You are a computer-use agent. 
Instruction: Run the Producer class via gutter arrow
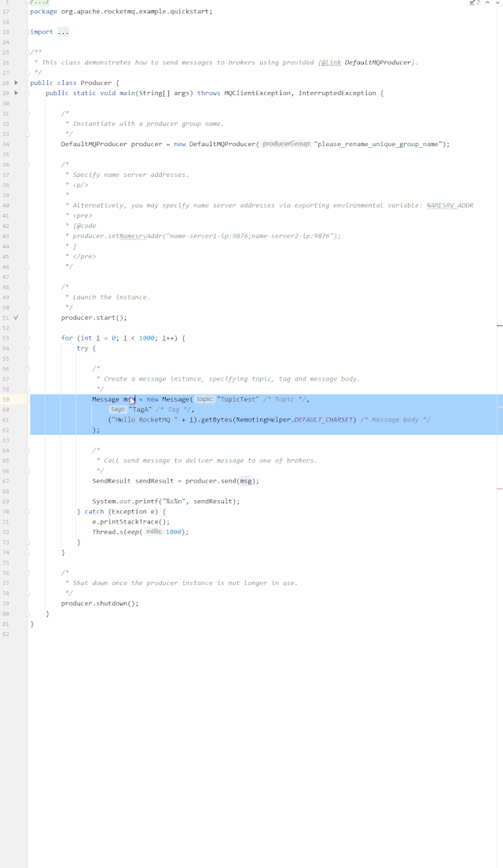17,83
